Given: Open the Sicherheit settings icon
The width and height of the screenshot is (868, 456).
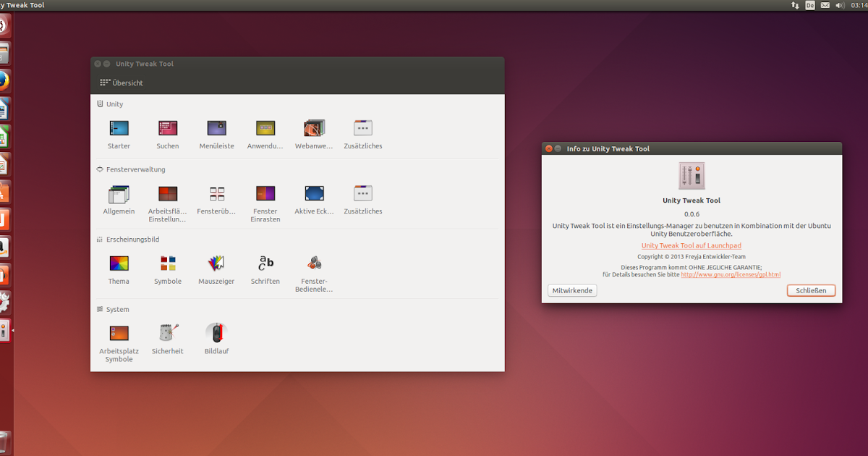Looking at the screenshot, I should (x=167, y=333).
